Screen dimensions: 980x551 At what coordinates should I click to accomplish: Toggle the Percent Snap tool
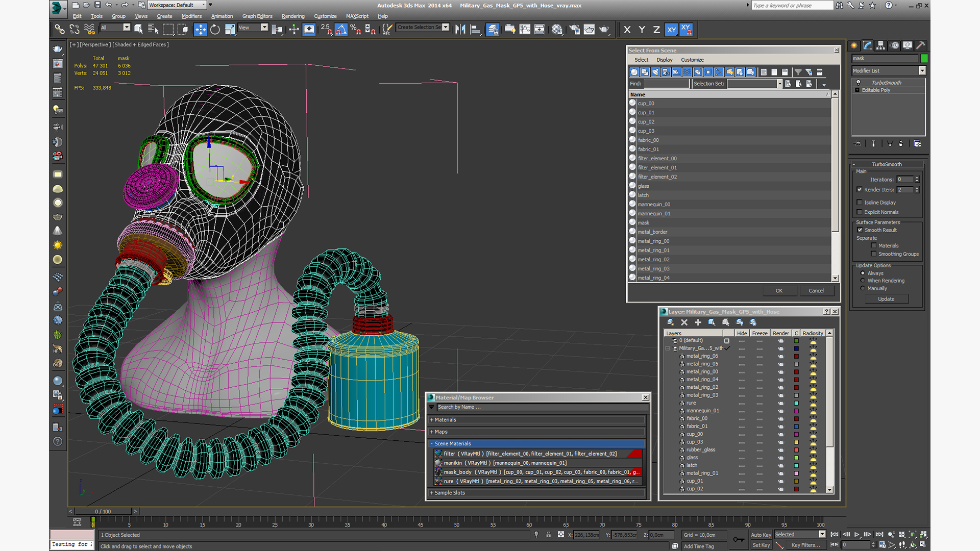pos(356,29)
